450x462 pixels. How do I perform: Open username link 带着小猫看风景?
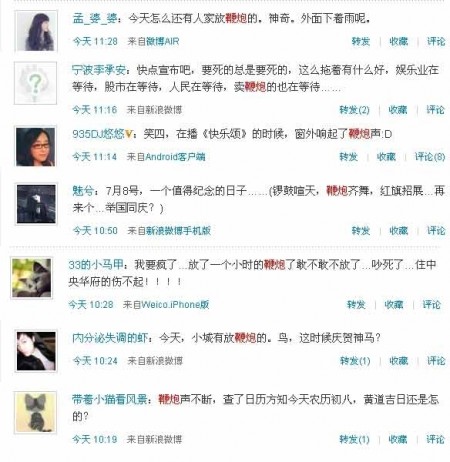[110, 399]
